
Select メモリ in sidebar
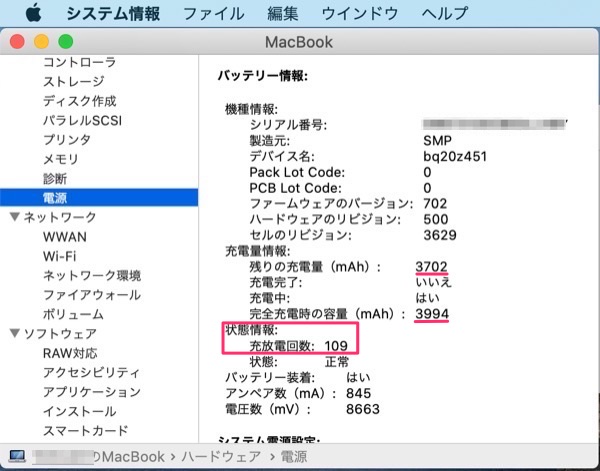pyautogui.click(x=61, y=159)
